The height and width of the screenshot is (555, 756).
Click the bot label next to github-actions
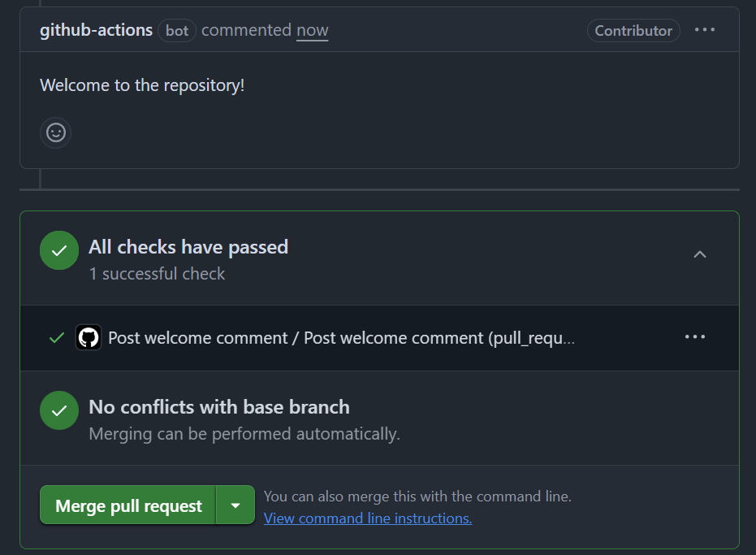[177, 31]
